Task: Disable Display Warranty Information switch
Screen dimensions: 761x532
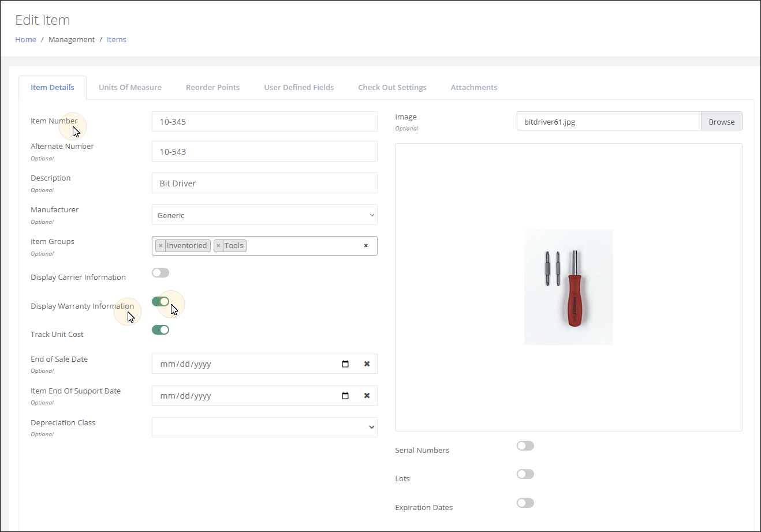Action: [x=161, y=301]
